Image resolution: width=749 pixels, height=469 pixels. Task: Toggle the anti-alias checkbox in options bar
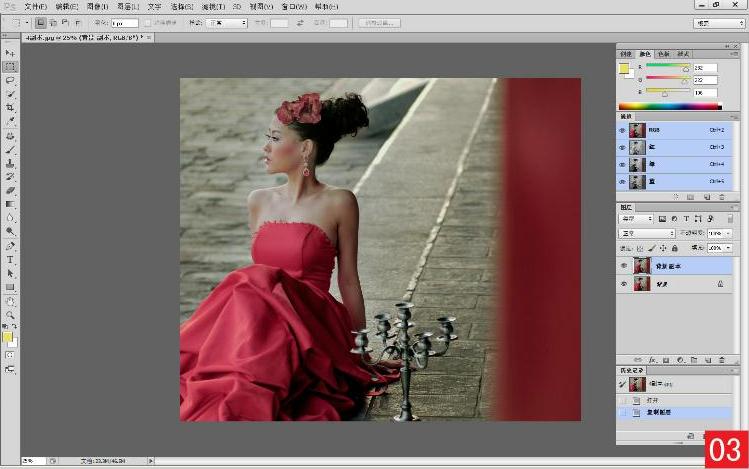[148, 23]
